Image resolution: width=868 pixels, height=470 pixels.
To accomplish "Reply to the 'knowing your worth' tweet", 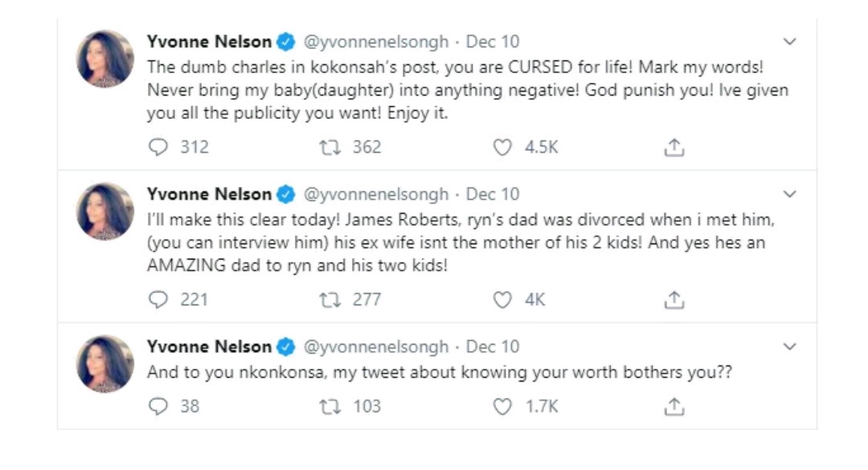I will [159, 406].
